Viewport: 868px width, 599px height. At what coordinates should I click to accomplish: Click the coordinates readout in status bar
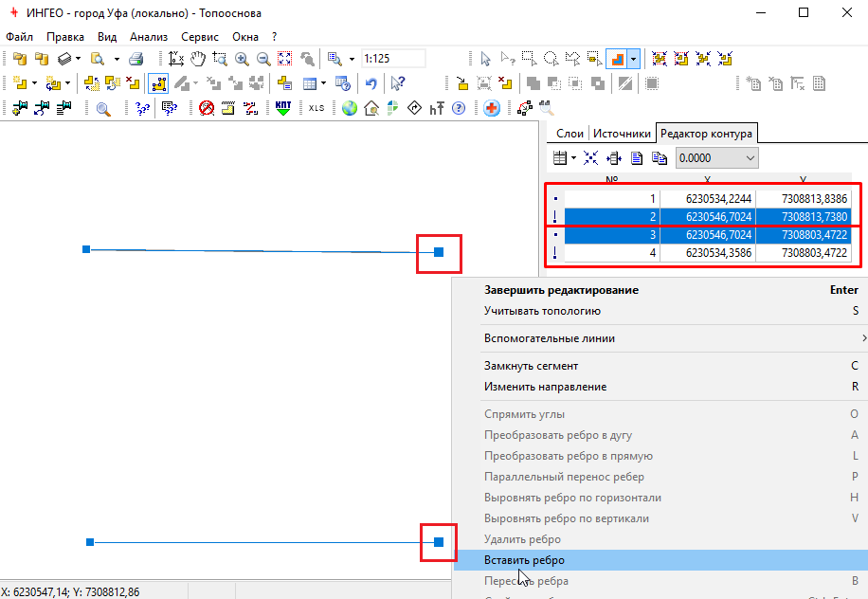tap(70, 591)
